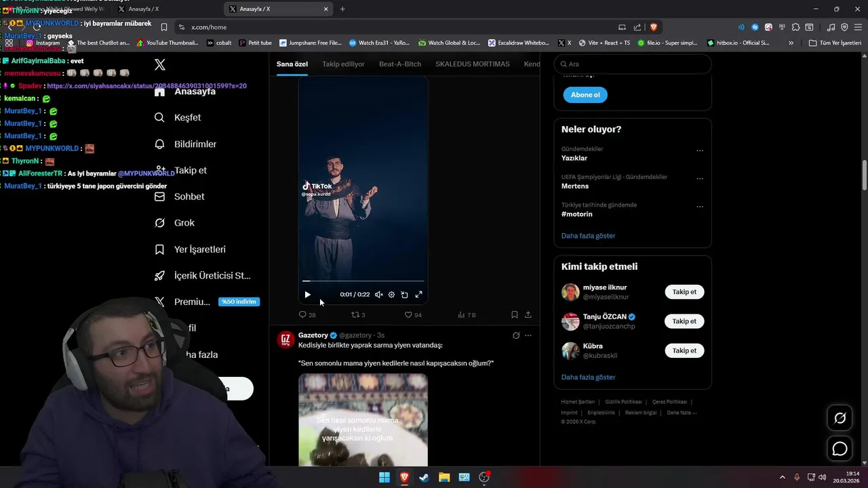Click the page vertical scrollbar thumb
The image size is (868, 488).
pos(864,176)
